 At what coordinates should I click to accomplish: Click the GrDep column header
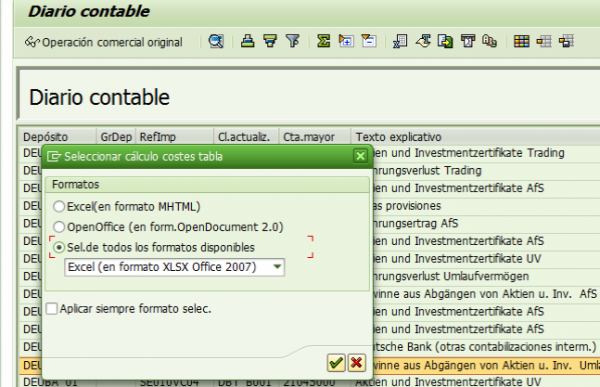point(116,137)
